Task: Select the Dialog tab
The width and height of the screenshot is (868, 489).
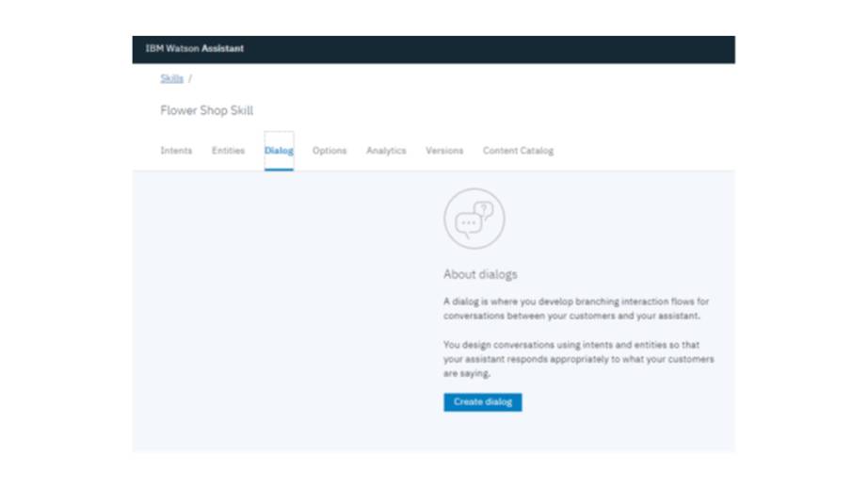Action: pos(279,151)
